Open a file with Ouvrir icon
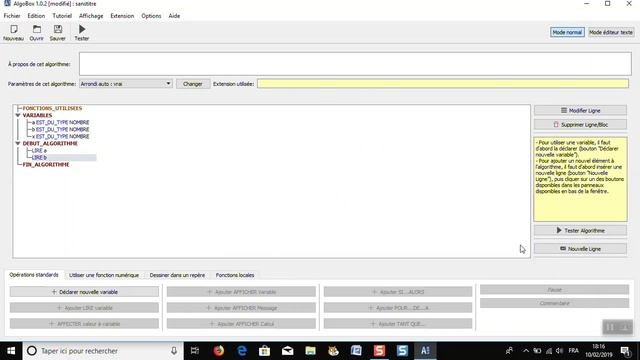640x360 pixels. [36, 33]
